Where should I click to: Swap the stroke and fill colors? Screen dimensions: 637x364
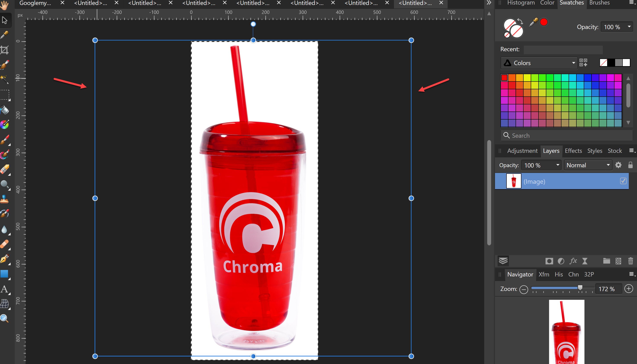point(520,21)
